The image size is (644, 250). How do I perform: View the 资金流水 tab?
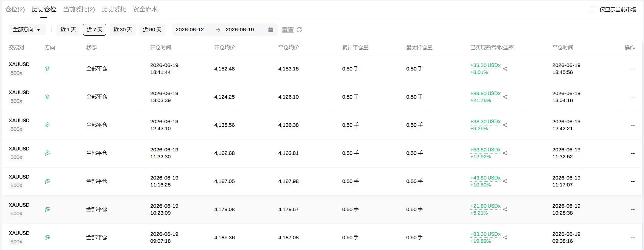coord(145,9)
